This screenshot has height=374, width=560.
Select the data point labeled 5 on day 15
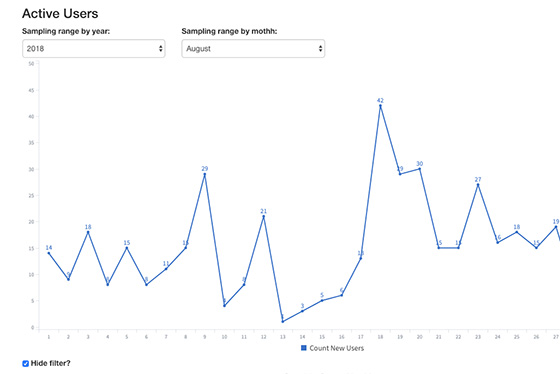[x=322, y=300]
